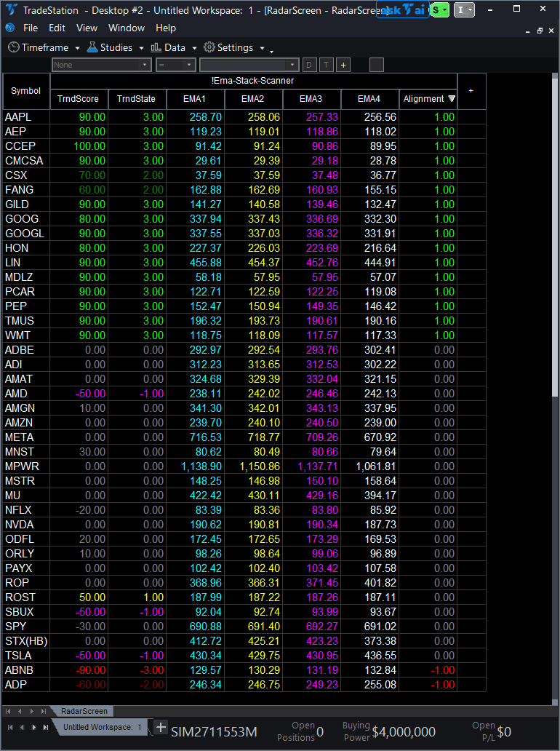The image size is (560, 751).
Task: Go to first workspace tab arrow
Action: 10,727
